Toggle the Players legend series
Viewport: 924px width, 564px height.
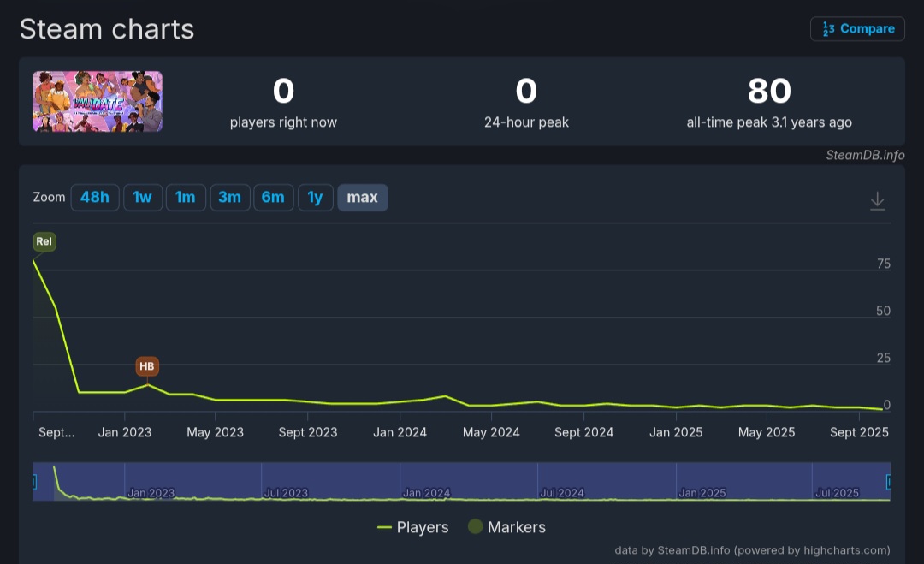(412, 527)
